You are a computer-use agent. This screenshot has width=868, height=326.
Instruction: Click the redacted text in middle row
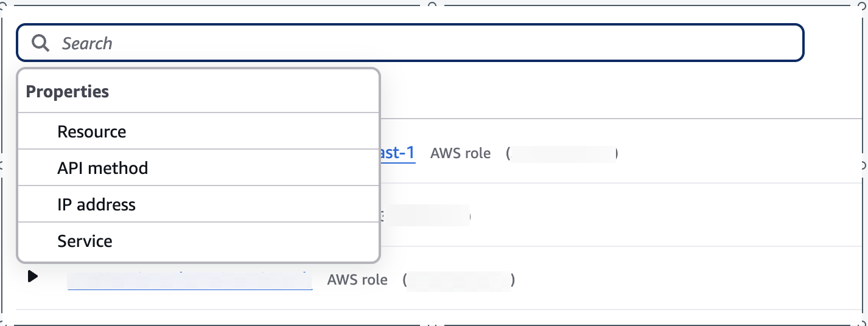(x=426, y=216)
